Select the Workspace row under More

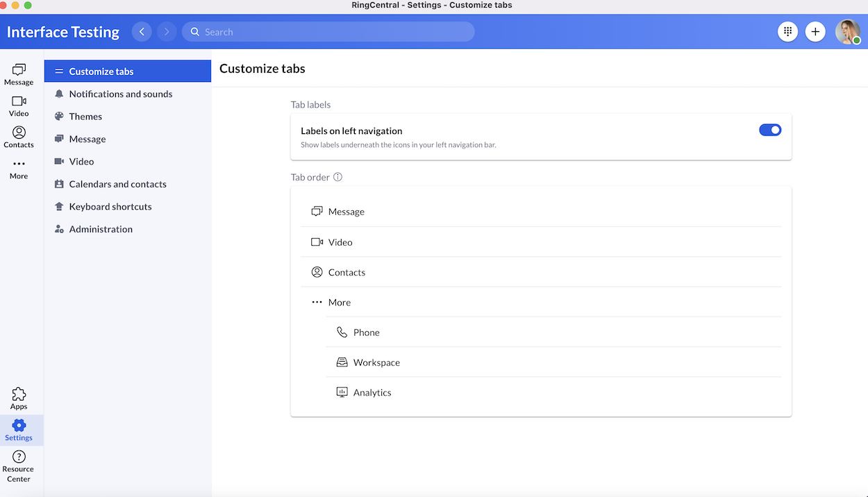(x=553, y=362)
